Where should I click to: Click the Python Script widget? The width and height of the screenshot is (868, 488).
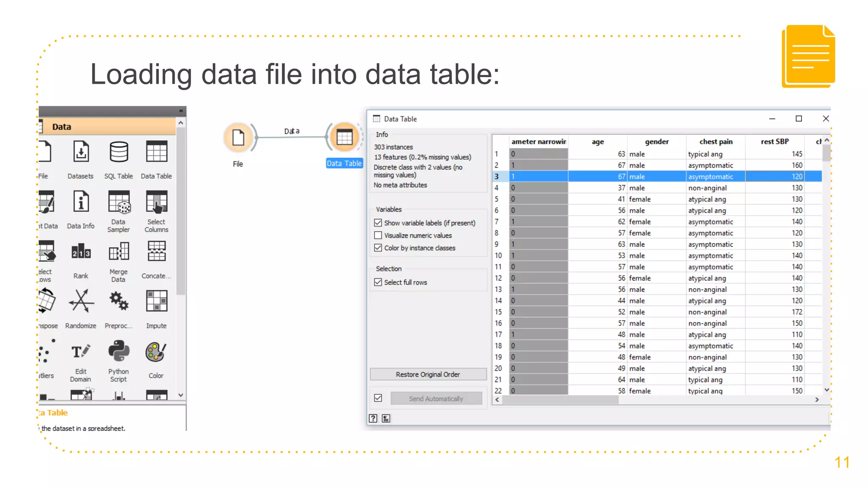(119, 352)
